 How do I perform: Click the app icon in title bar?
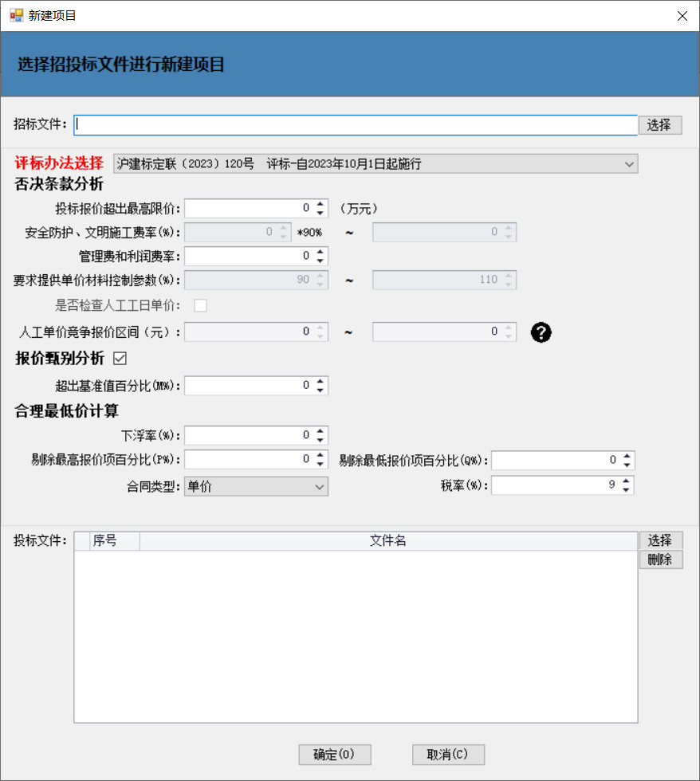pos(16,15)
